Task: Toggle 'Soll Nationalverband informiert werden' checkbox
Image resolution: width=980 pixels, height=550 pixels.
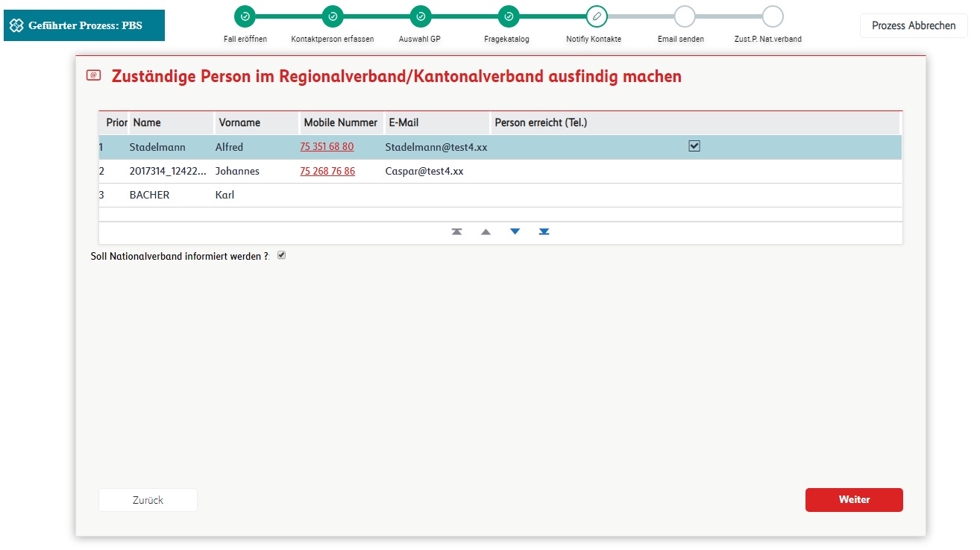Action: coord(281,255)
